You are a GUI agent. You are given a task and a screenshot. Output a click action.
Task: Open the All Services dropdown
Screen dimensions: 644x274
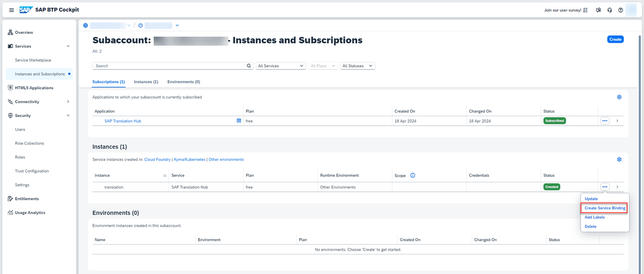(281, 66)
